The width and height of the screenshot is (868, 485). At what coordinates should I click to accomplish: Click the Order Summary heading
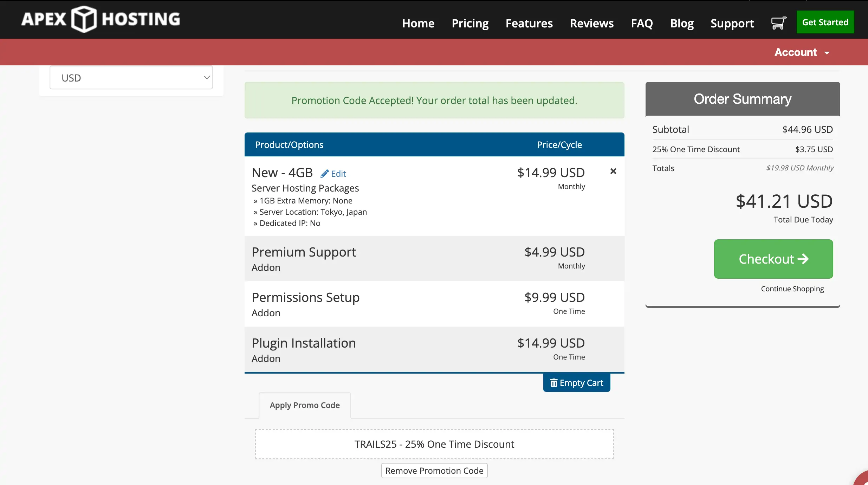point(743,99)
